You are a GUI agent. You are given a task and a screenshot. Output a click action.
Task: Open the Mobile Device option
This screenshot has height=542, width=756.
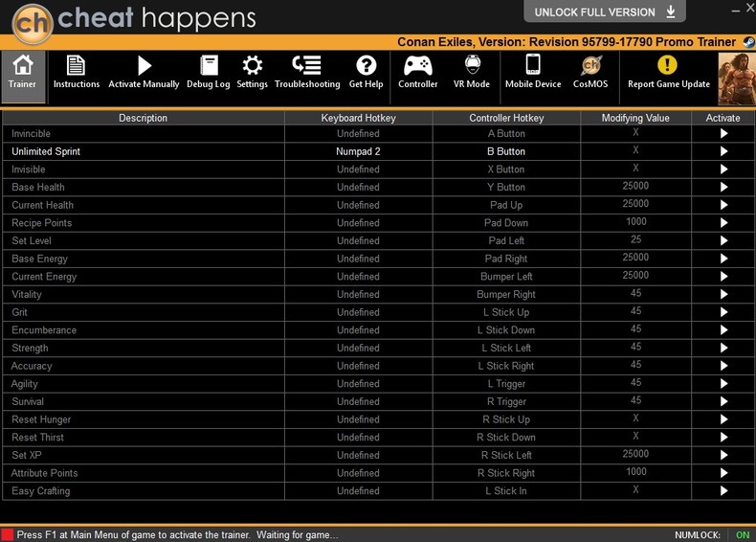tap(533, 72)
